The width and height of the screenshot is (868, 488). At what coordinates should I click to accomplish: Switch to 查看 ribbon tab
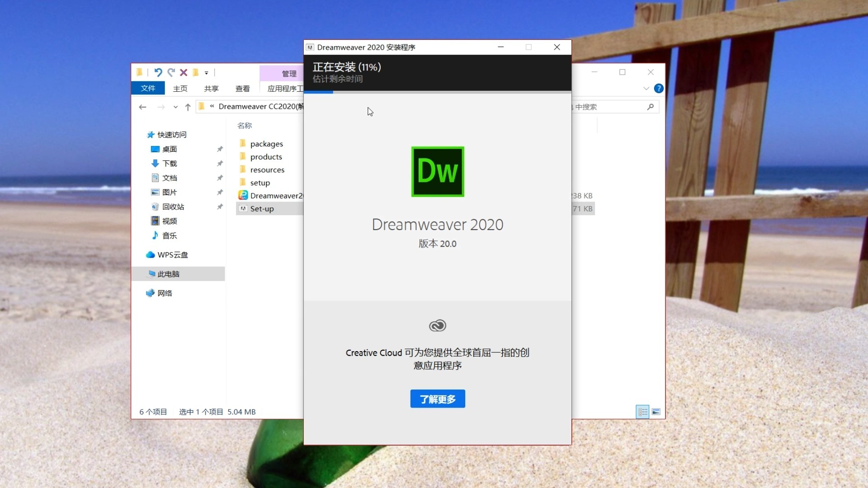[x=243, y=89]
